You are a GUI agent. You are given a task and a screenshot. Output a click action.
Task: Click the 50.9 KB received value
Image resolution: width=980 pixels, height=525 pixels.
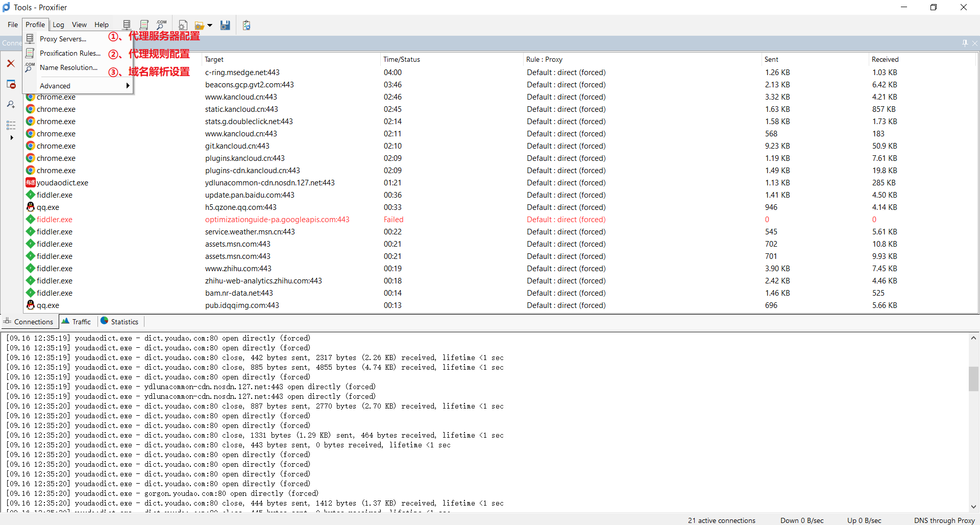click(885, 146)
